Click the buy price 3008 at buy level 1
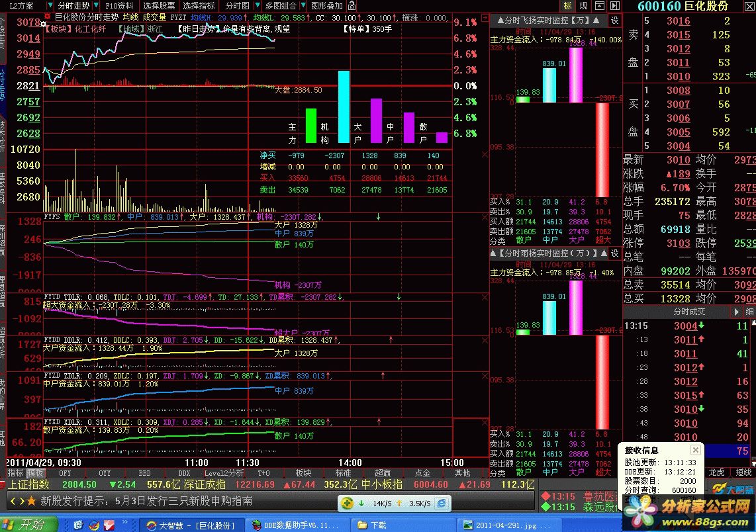The height and width of the screenshot is (532, 756). click(678, 90)
